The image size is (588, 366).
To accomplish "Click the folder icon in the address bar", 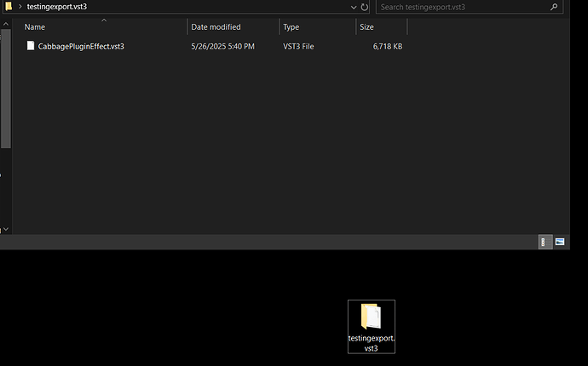I will 9,6.
